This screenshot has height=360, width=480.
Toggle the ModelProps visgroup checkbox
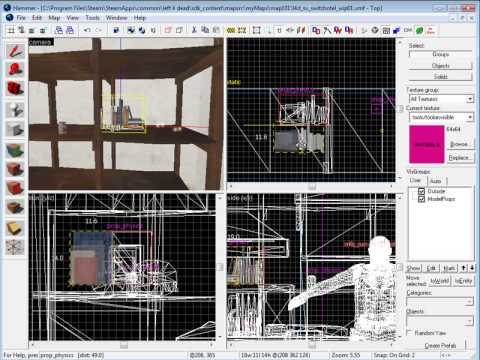(x=421, y=199)
